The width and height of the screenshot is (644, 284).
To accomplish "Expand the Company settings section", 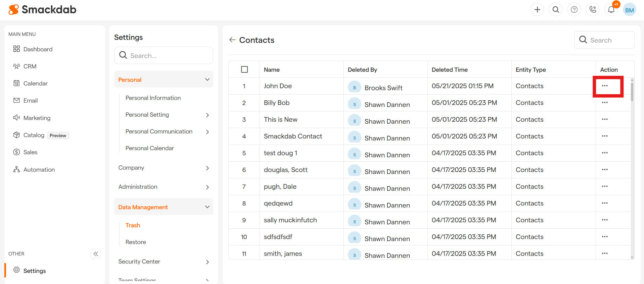I will tap(207, 168).
